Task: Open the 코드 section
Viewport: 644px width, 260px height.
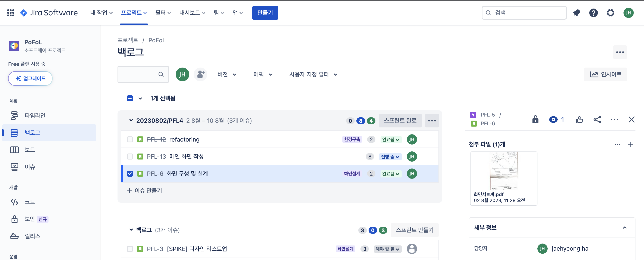Action: pos(29,202)
